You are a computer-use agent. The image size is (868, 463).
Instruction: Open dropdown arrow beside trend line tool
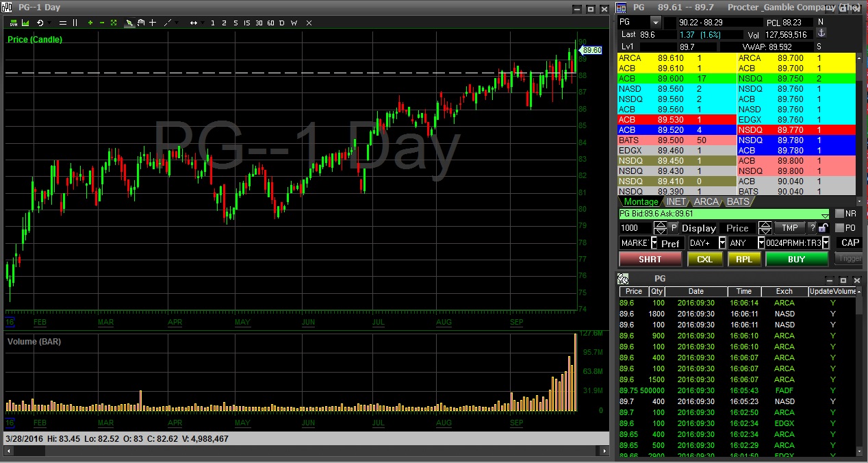[x=177, y=23]
